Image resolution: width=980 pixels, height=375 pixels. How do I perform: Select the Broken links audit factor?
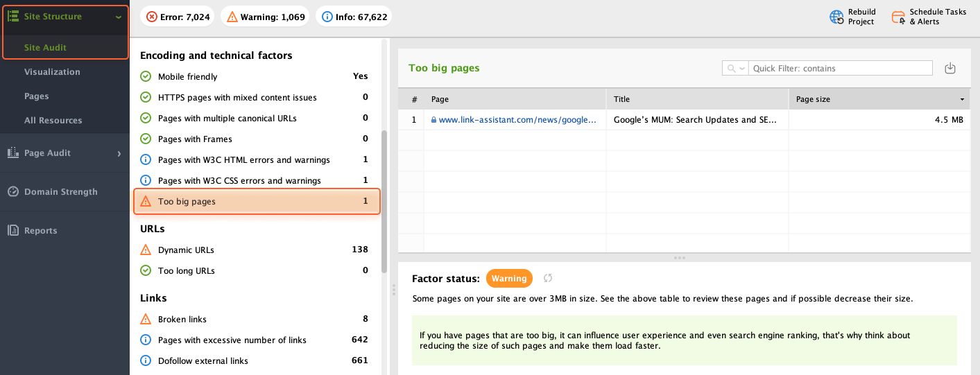[182, 319]
